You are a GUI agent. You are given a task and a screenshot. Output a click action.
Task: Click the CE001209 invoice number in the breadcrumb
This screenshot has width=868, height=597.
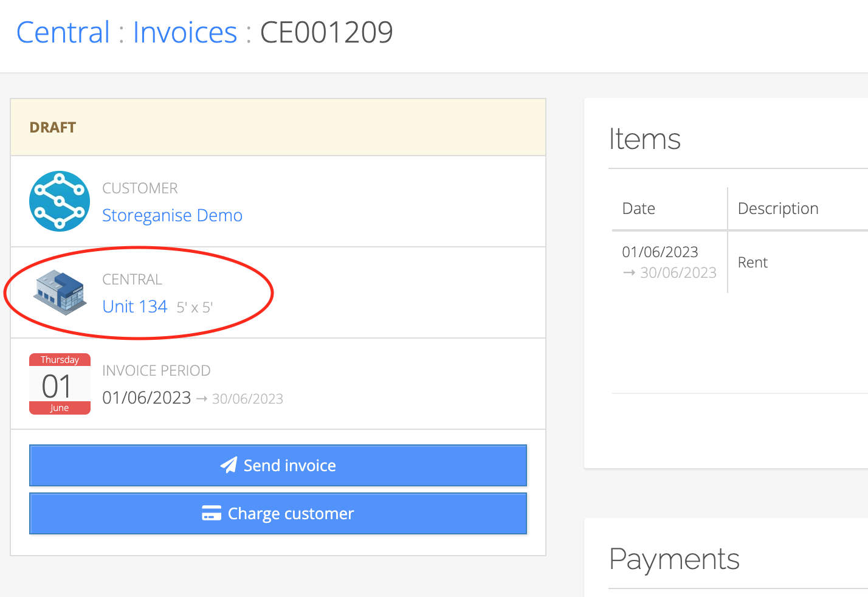point(326,32)
